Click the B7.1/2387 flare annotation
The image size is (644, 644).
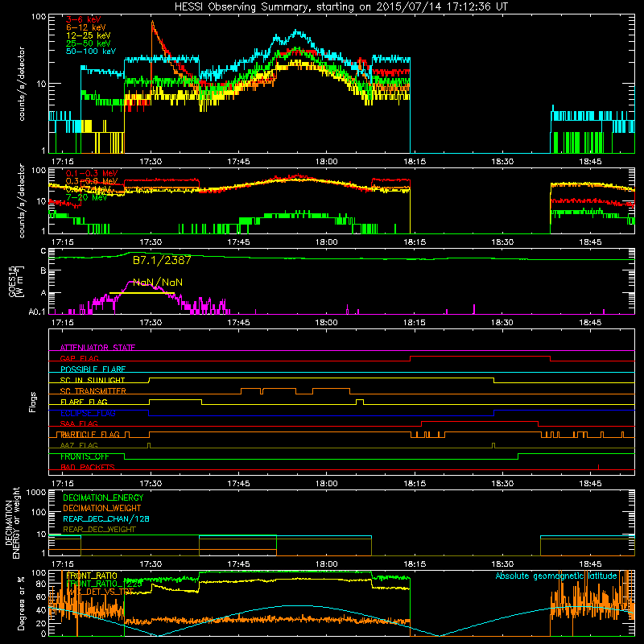pos(162,260)
